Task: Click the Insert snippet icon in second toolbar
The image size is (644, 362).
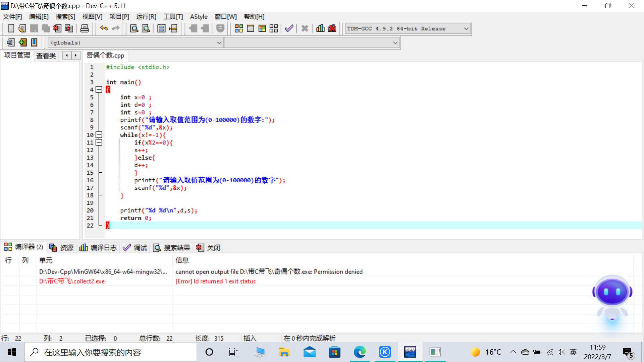Action: (11, 43)
